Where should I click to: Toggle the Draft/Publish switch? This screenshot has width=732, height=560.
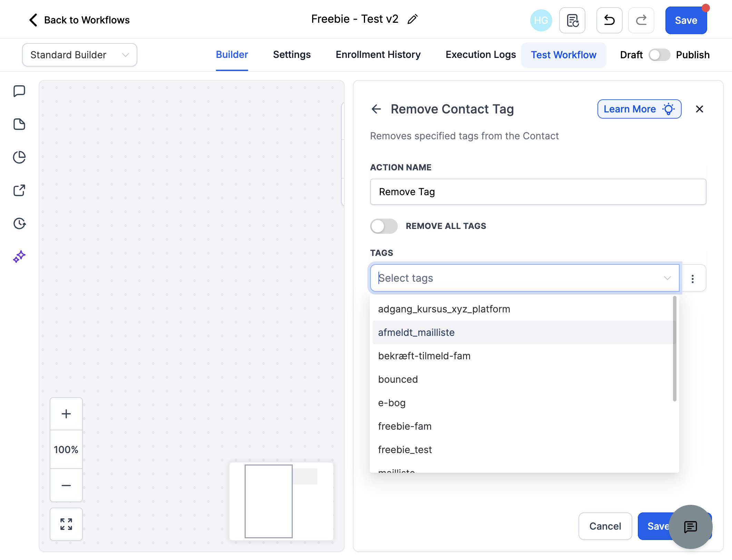coord(659,55)
